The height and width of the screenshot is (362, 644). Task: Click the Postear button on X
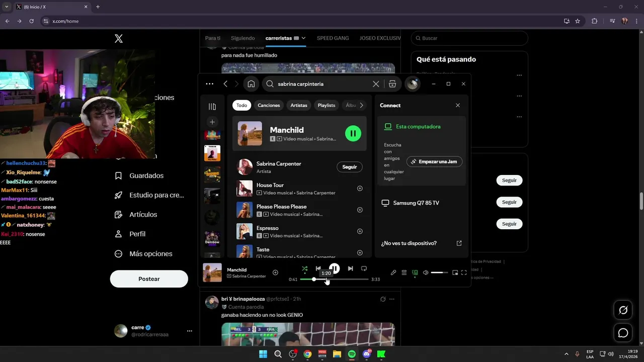click(149, 279)
